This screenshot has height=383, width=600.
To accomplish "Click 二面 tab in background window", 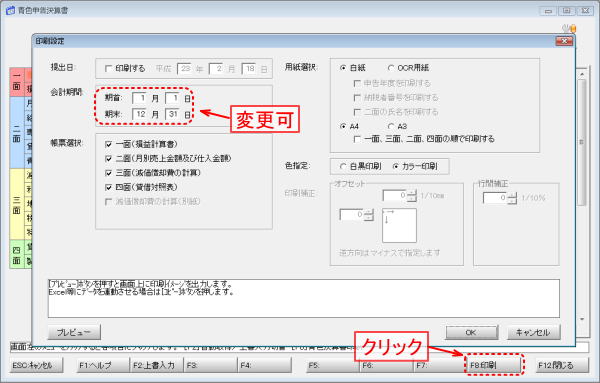I will click(x=16, y=132).
